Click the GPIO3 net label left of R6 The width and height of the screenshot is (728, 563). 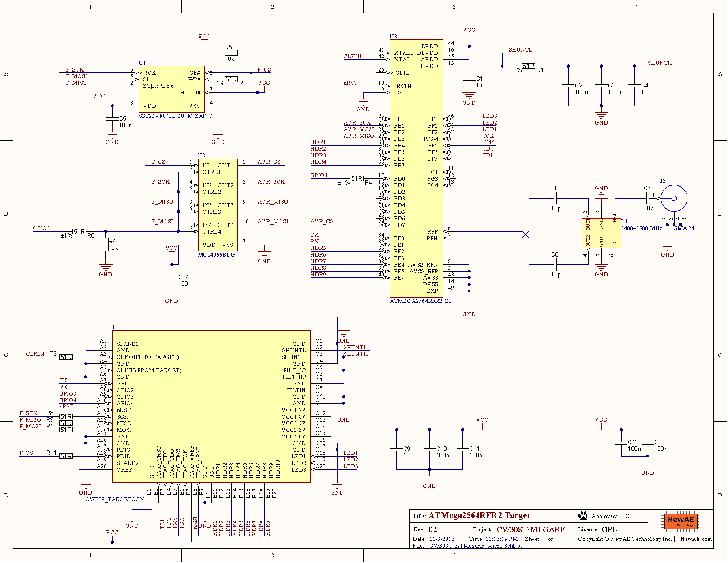pos(41,228)
